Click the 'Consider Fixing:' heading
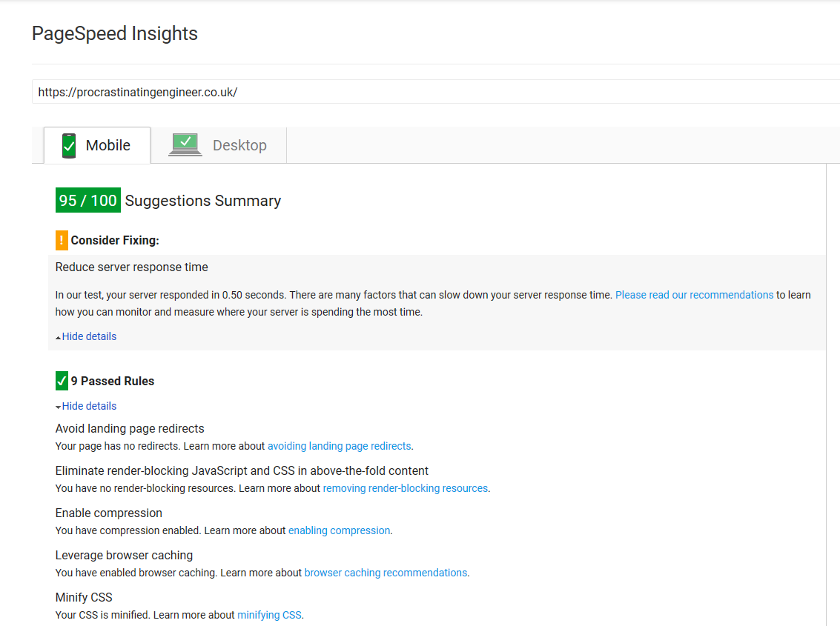The image size is (840, 626). pyautogui.click(x=115, y=241)
